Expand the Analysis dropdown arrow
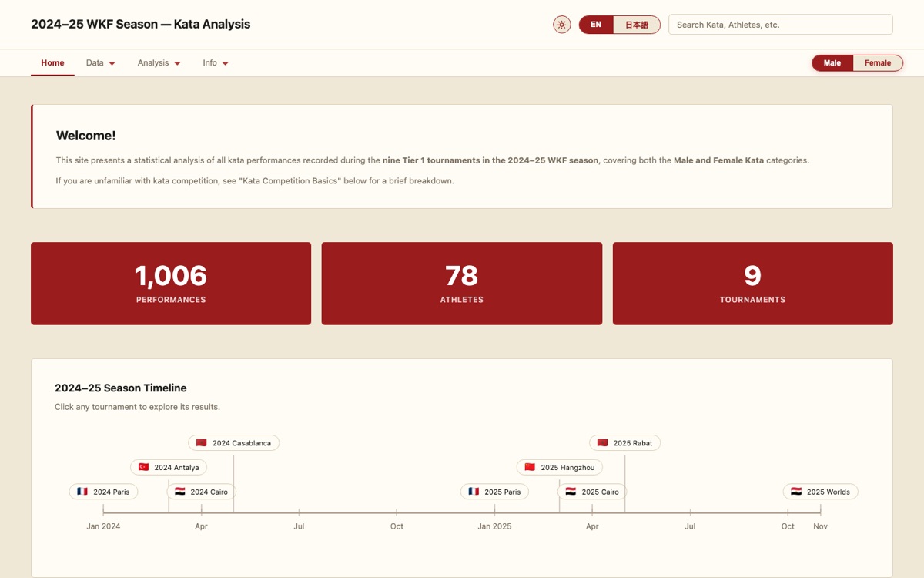 pyautogui.click(x=178, y=63)
